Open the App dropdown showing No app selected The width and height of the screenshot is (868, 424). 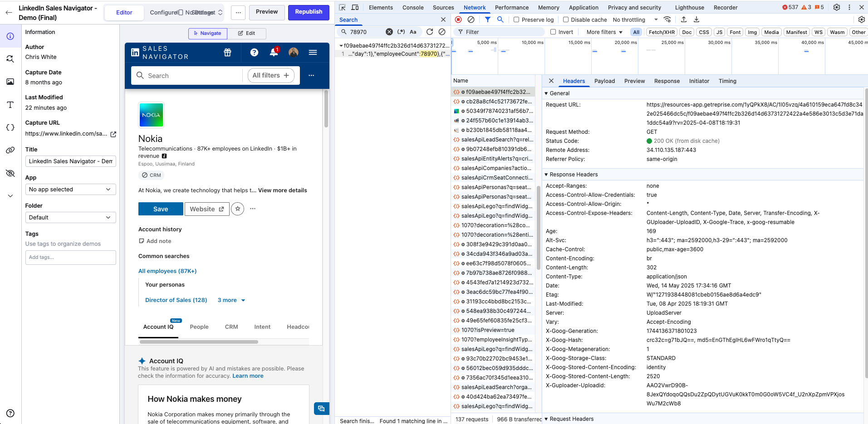tap(70, 190)
